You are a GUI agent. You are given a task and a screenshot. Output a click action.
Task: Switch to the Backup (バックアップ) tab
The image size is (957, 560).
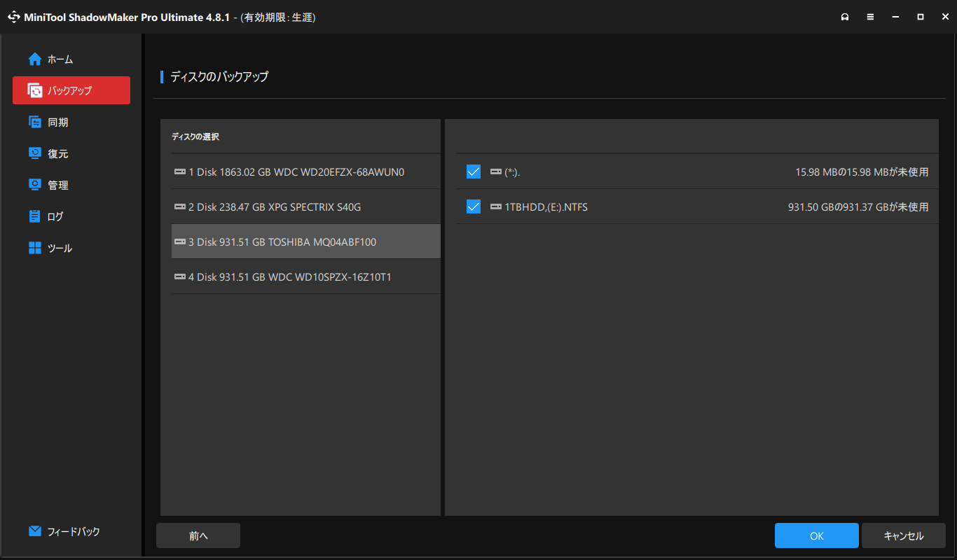(71, 90)
